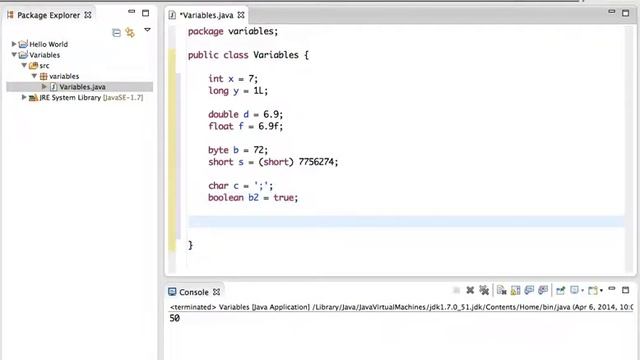
Task: Click the line 'package variables;'
Action: (233, 31)
